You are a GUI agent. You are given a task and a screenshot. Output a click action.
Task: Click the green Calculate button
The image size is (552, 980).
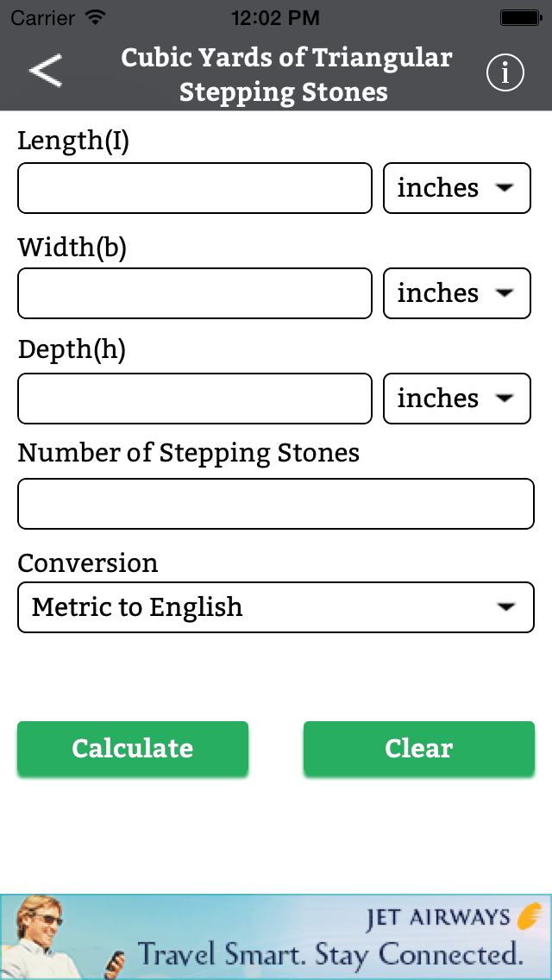point(133,748)
